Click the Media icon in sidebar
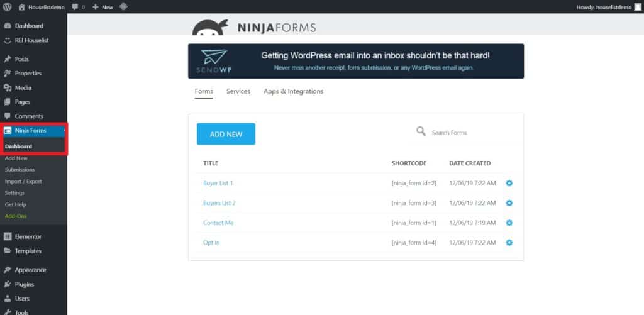This screenshot has width=644, height=315. (x=8, y=88)
